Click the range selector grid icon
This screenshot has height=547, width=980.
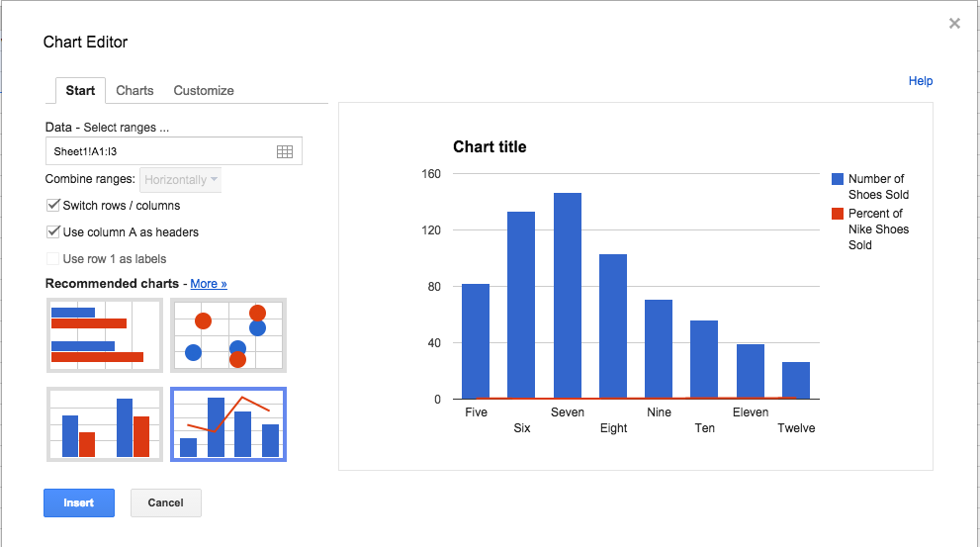pos(285,151)
